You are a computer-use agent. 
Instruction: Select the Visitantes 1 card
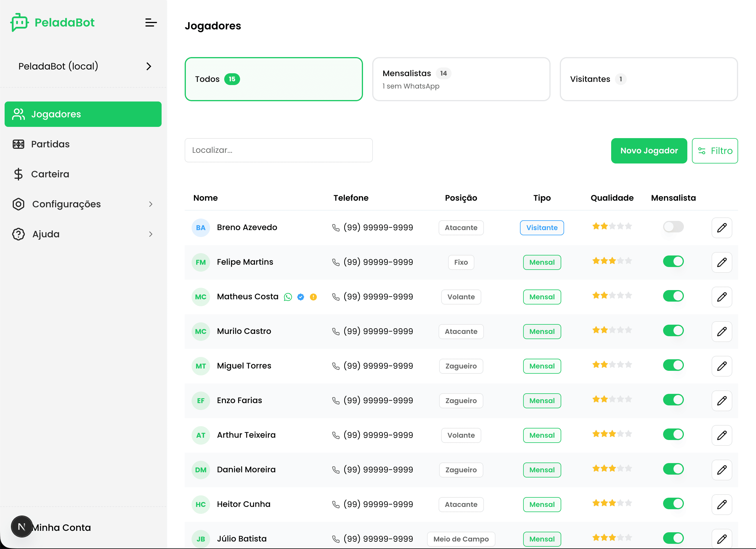click(x=649, y=79)
